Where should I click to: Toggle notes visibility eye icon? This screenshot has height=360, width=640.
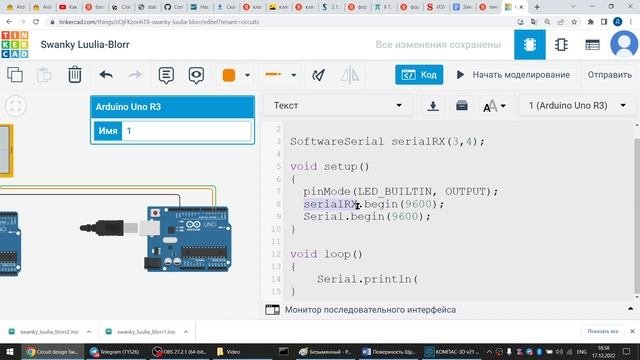[196, 75]
